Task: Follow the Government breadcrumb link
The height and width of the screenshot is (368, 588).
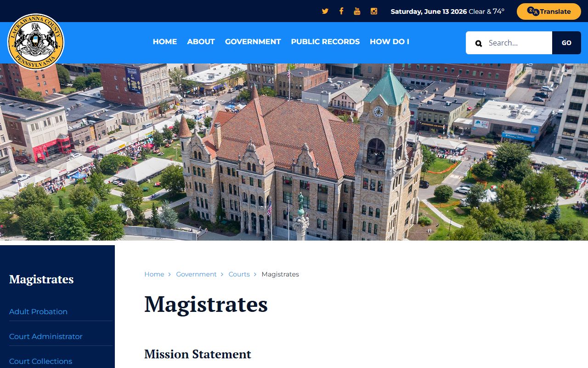Action: (196, 274)
